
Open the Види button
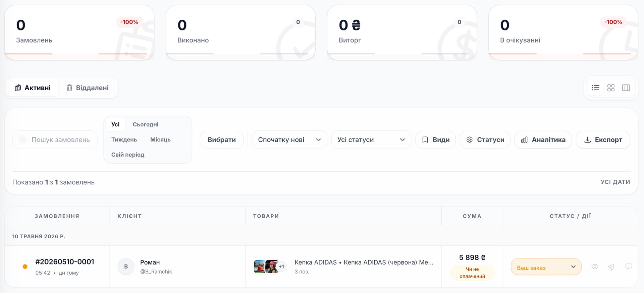point(435,139)
